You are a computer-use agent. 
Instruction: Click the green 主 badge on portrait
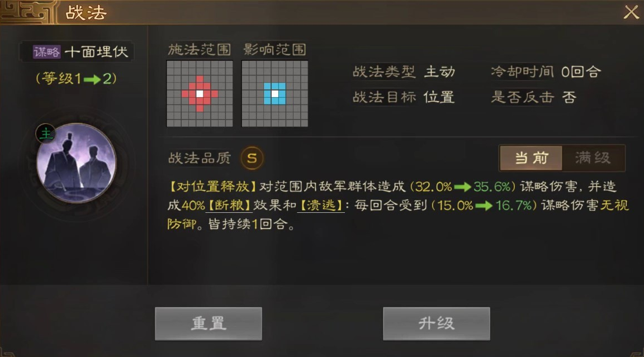coord(46,134)
